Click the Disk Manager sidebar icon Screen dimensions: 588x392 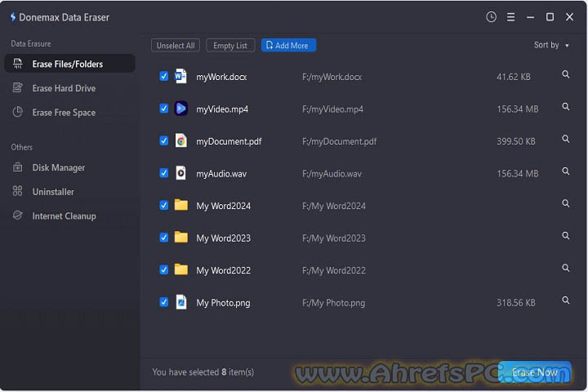point(18,167)
